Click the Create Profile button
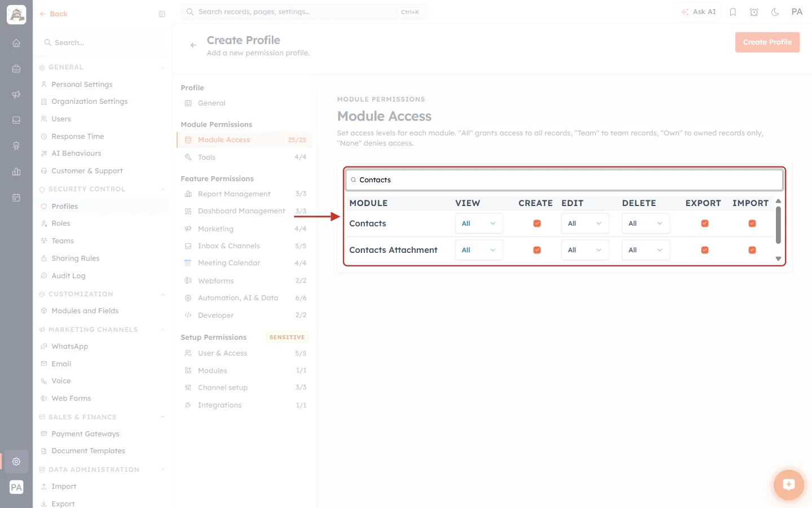The height and width of the screenshot is (508, 812). (767, 42)
